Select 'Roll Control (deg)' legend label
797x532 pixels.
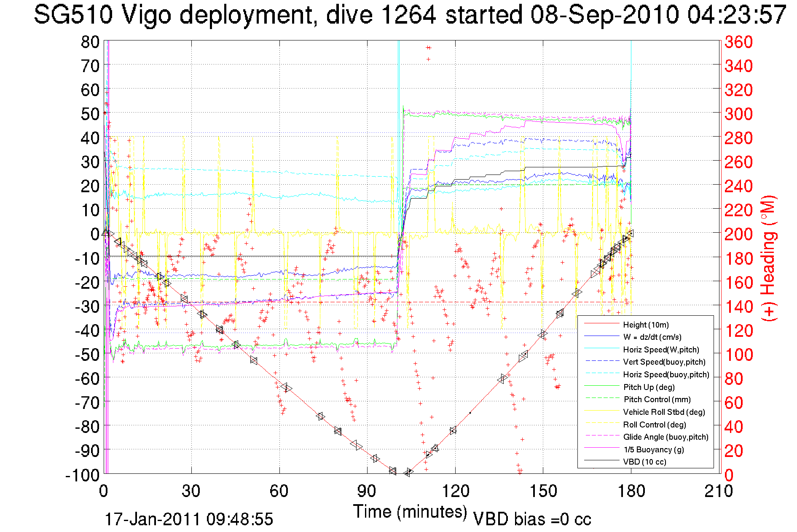point(655,425)
